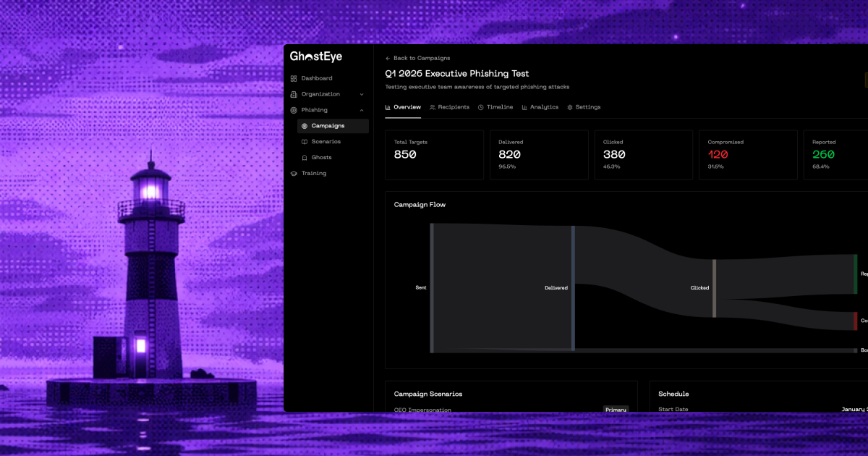Image resolution: width=868 pixels, height=456 pixels.
Task: Open the Scenarios book icon
Action: 305,142
